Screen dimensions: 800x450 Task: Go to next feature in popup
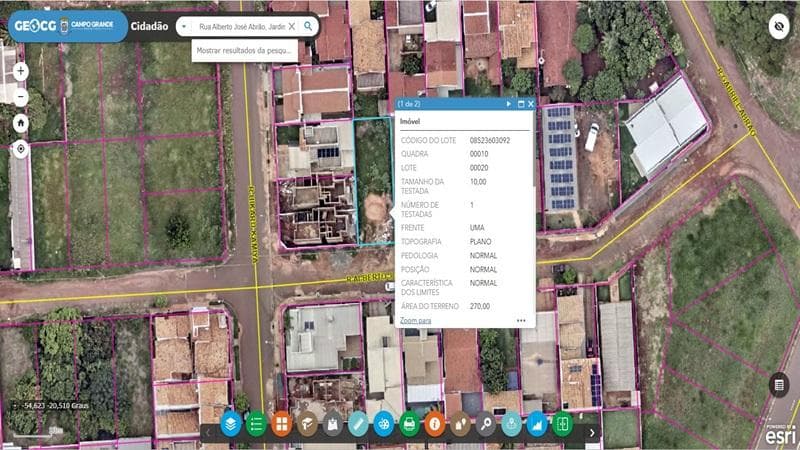coord(509,104)
